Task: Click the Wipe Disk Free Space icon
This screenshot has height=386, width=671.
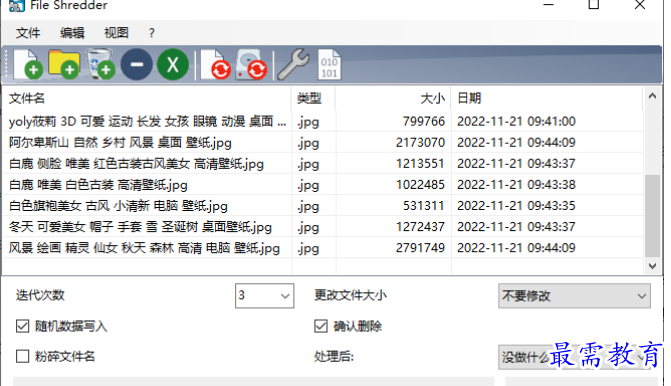Action: point(252,65)
